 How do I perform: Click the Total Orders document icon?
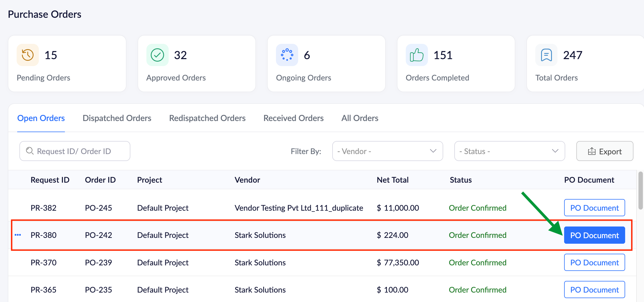click(x=546, y=55)
